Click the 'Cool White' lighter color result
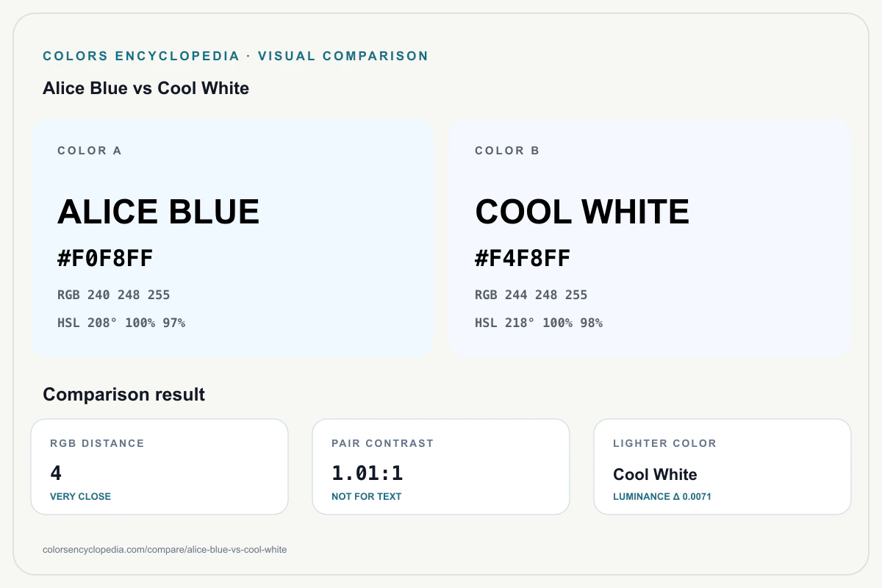Image resolution: width=882 pixels, height=588 pixels. coord(655,474)
